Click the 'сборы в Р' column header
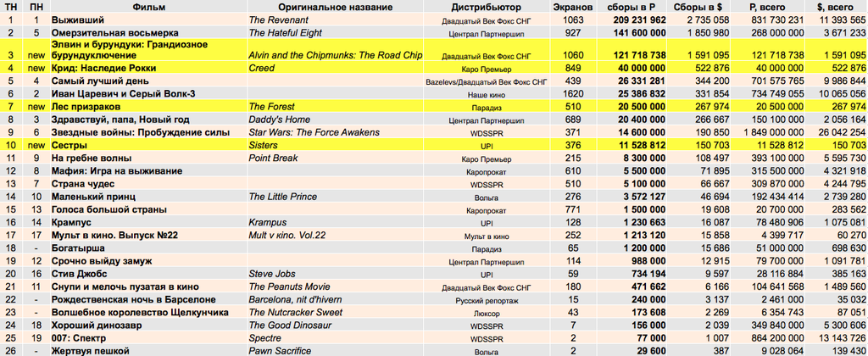The image size is (868, 356). (x=632, y=7)
